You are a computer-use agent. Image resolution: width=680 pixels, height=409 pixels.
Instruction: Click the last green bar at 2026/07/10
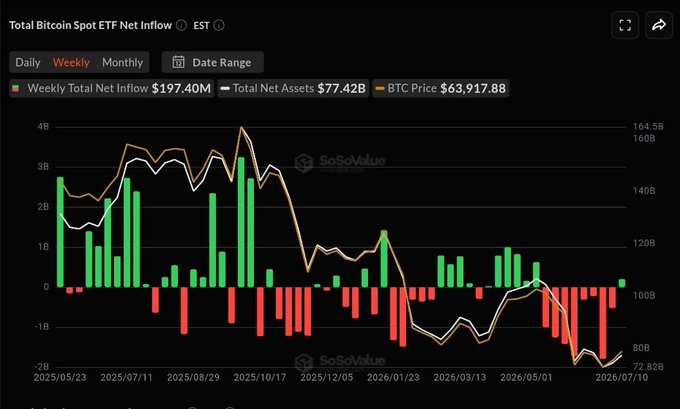coord(622,283)
